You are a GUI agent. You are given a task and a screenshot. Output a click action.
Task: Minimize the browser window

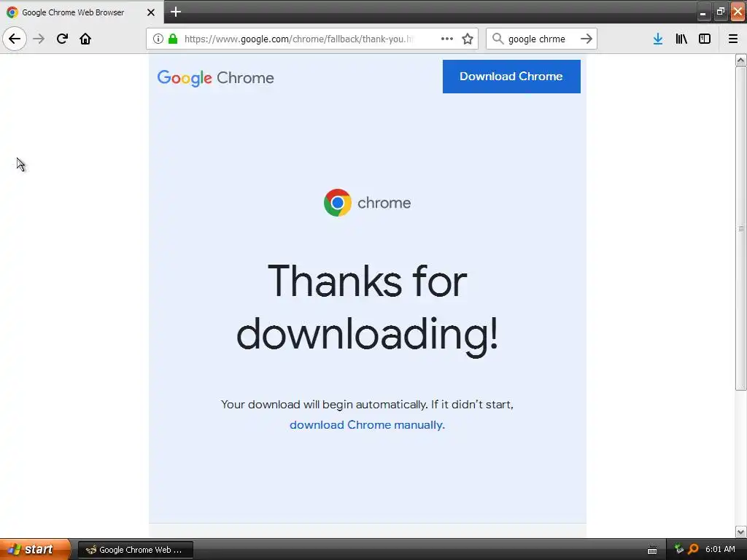703,12
